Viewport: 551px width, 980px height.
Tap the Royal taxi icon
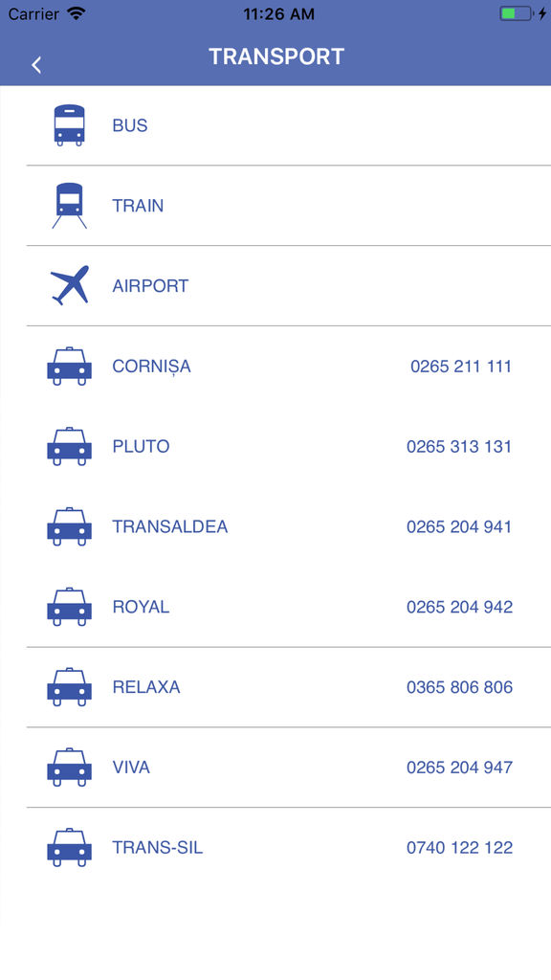(x=69, y=607)
